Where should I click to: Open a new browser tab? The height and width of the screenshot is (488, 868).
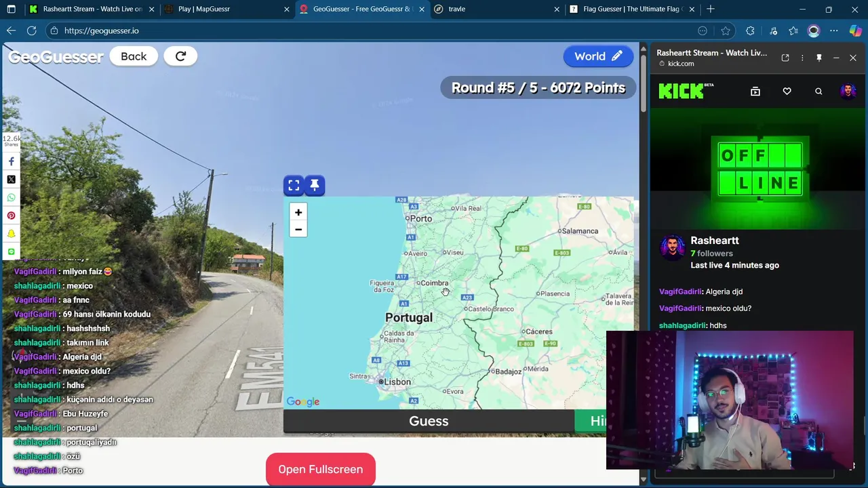(x=711, y=9)
